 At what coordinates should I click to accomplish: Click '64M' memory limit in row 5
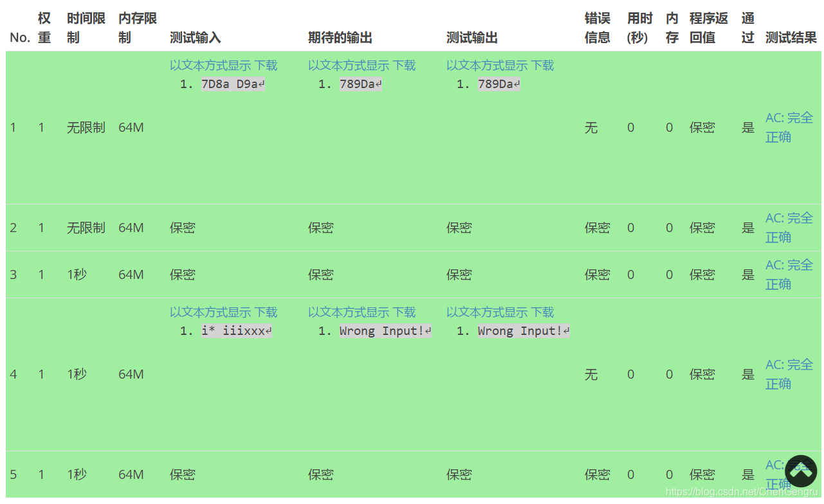tap(131, 475)
